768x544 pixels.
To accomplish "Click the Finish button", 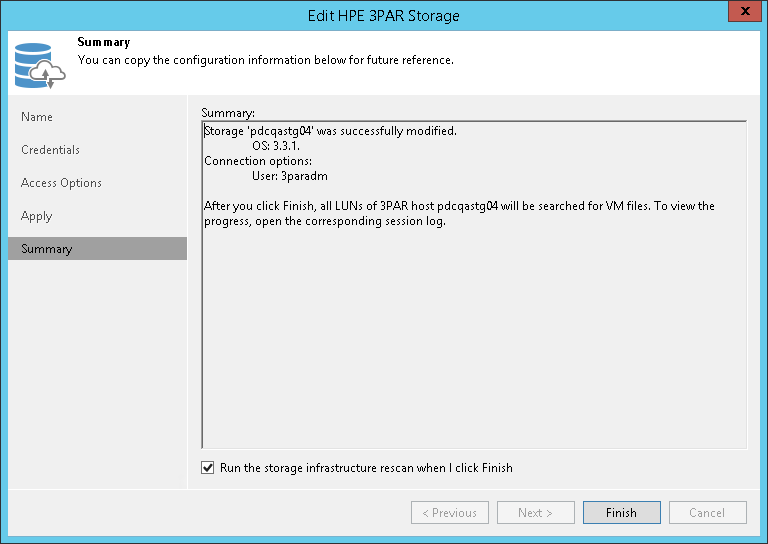I will [x=622, y=512].
